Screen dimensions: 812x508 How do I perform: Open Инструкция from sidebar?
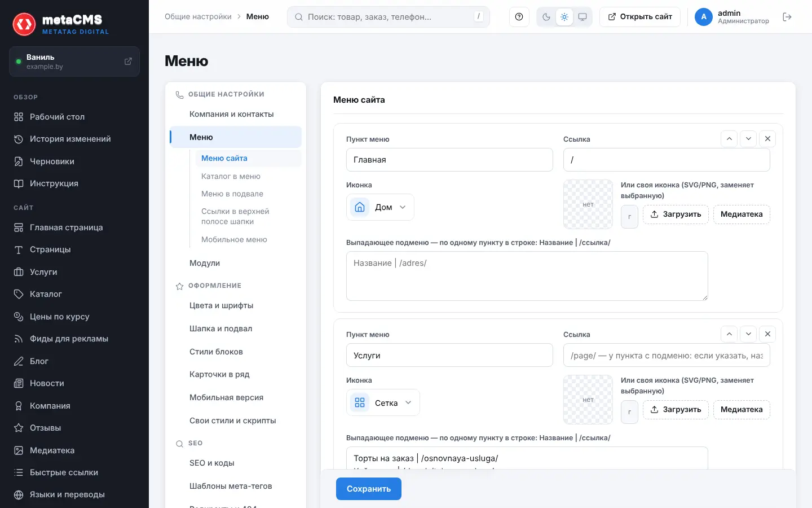[74, 183]
